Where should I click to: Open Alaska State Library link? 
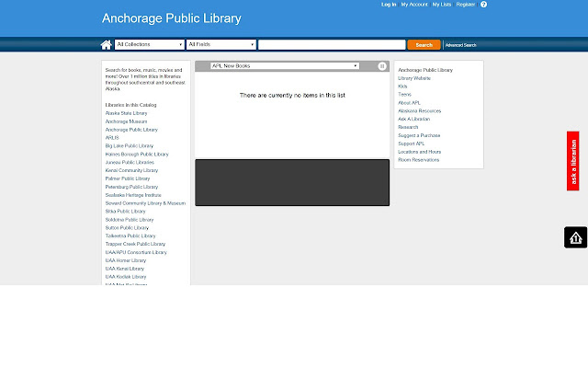coord(127,113)
